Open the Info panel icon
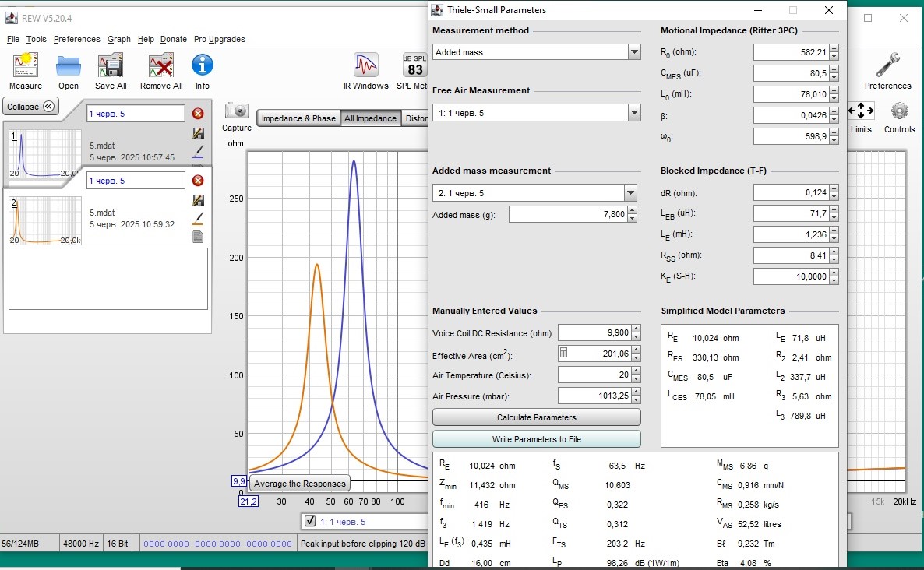The image size is (924, 570). 203,67
